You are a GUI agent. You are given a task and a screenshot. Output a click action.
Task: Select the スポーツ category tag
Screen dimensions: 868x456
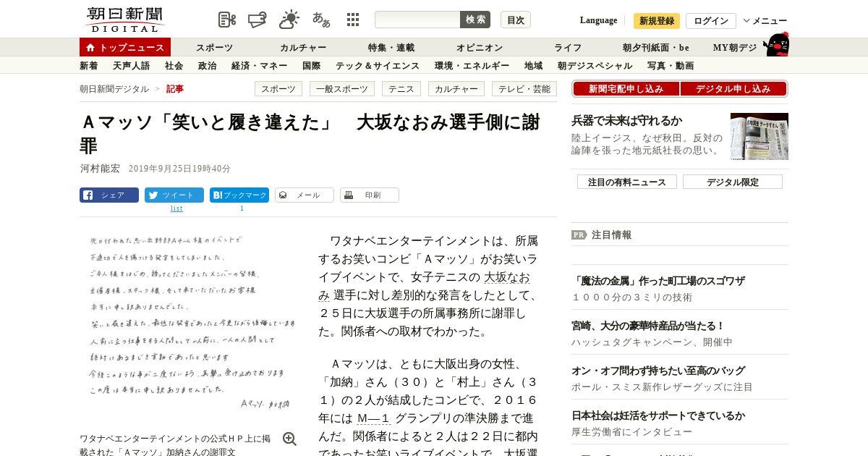click(278, 89)
